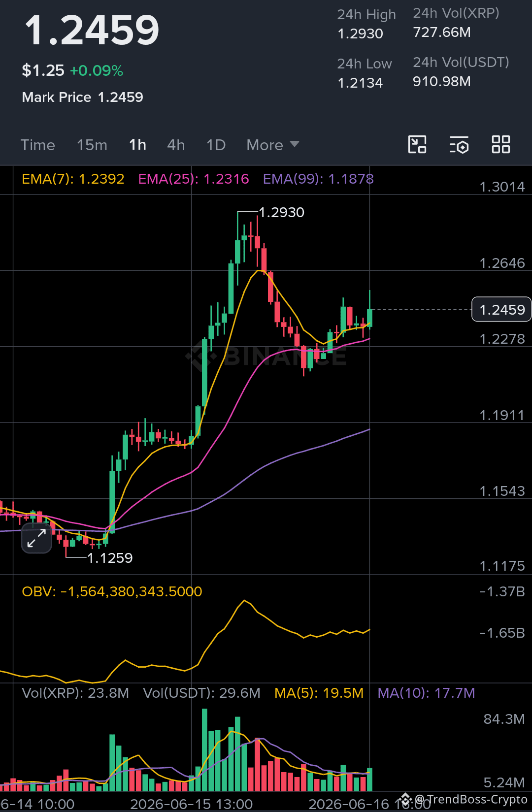Open the chart drawing tools icon
The width and height of the screenshot is (532, 812).
click(417, 145)
